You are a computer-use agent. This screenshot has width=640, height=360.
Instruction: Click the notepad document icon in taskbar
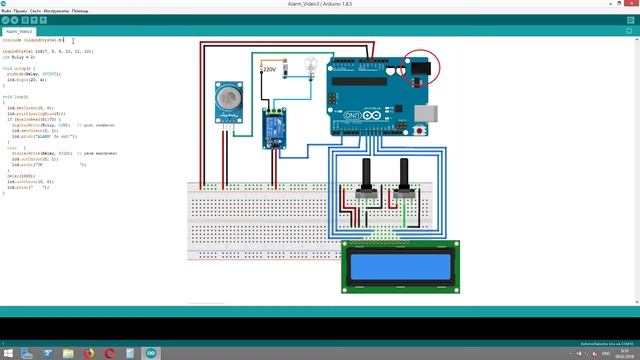[130, 353]
